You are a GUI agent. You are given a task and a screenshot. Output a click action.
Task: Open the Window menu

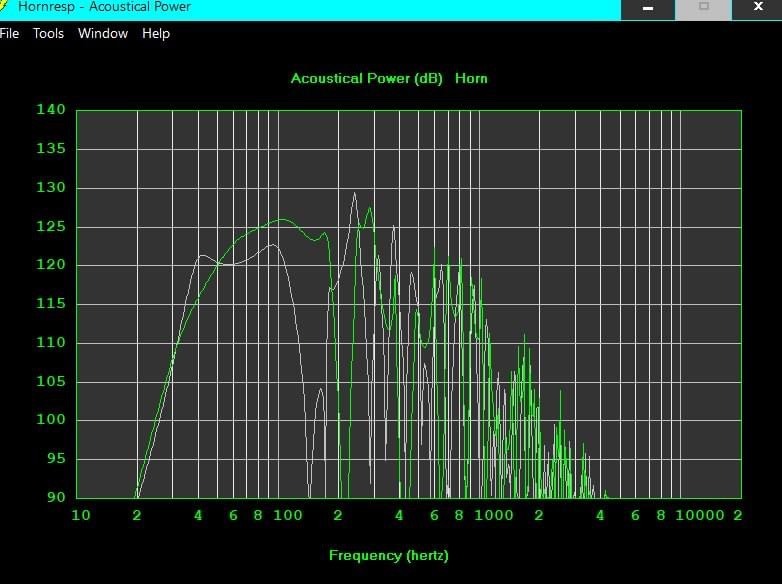pyautogui.click(x=103, y=33)
